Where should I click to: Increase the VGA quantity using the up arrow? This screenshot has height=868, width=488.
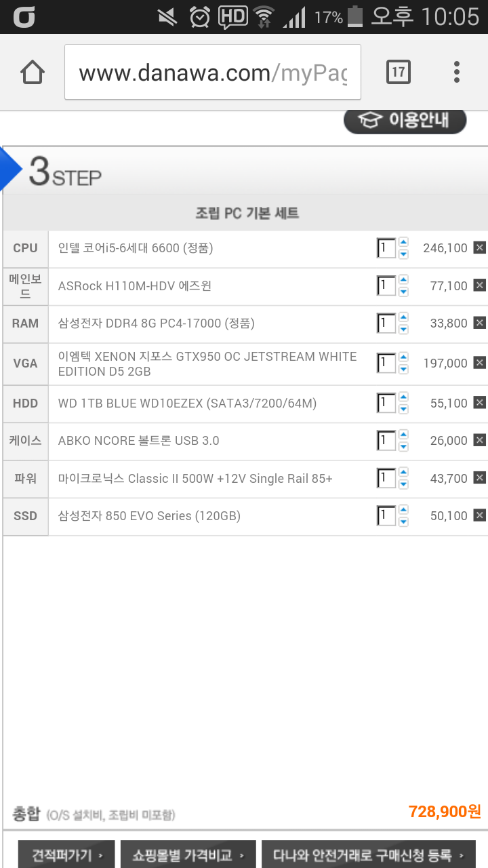tap(403, 357)
